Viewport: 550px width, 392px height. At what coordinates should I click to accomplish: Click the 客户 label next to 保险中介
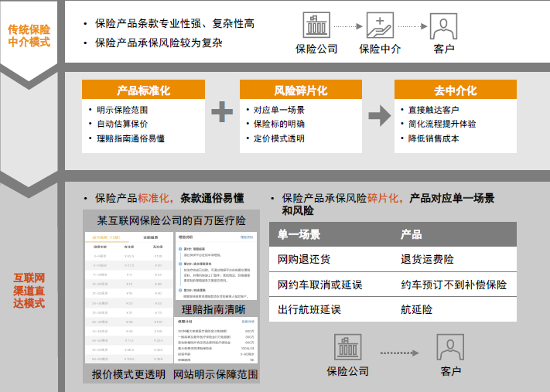(x=444, y=49)
